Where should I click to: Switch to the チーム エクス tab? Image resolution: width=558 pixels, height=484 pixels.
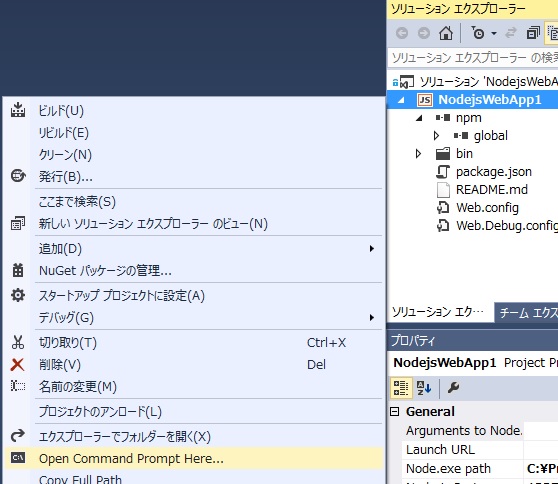527,313
